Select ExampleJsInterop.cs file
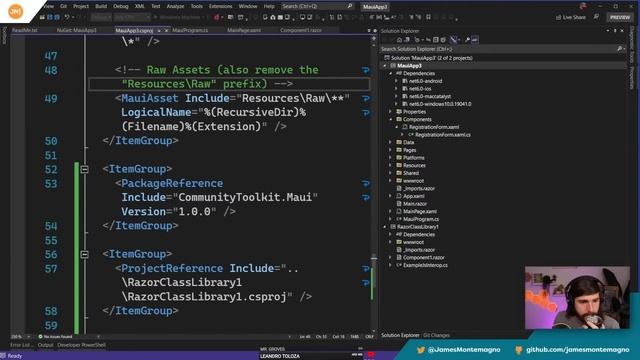640x360 pixels. click(425, 265)
